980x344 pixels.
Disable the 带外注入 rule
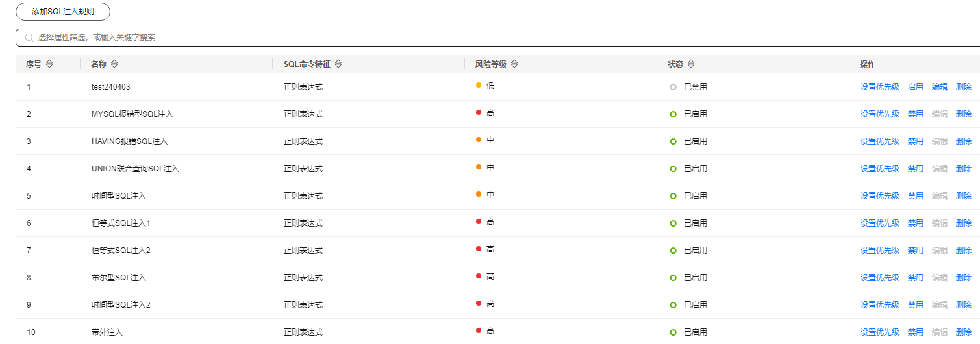click(915, 332)
